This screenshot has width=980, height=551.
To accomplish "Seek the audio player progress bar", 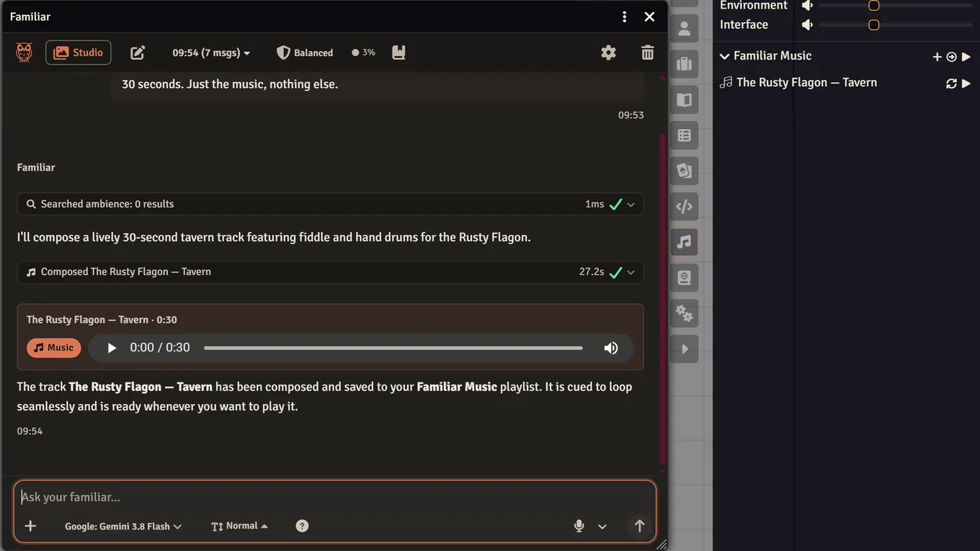I will point(393,348).
